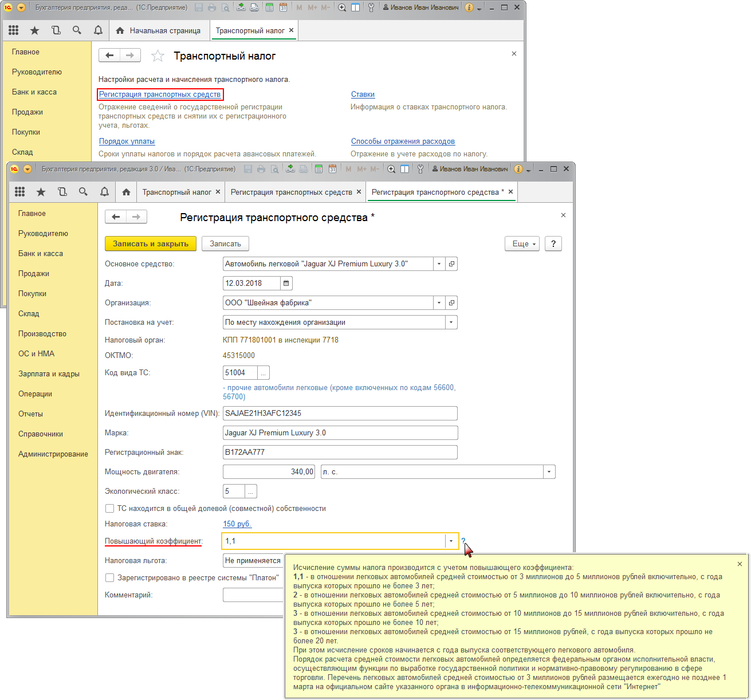751x700 pixels.
Task: Open Порядок уплаты link
Action: tap(127, 141)
